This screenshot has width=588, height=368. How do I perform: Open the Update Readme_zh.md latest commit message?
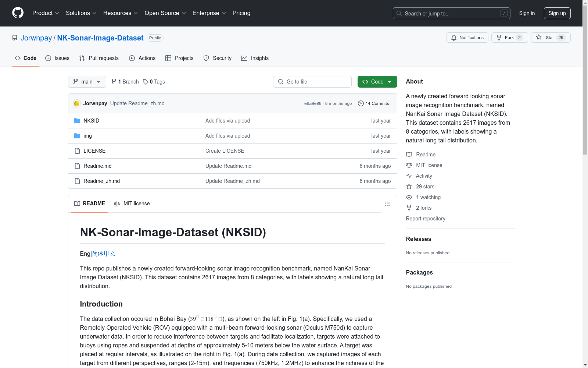(x=137, y=103)
